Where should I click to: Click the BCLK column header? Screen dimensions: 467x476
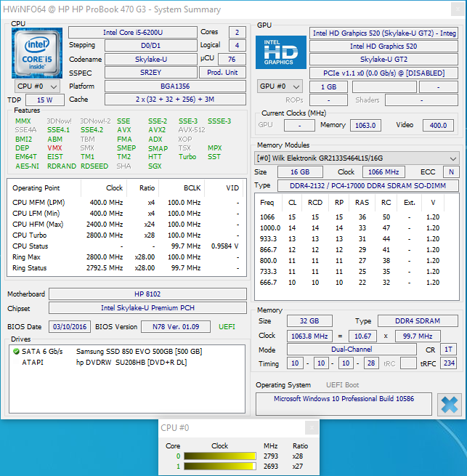(182, 188)
